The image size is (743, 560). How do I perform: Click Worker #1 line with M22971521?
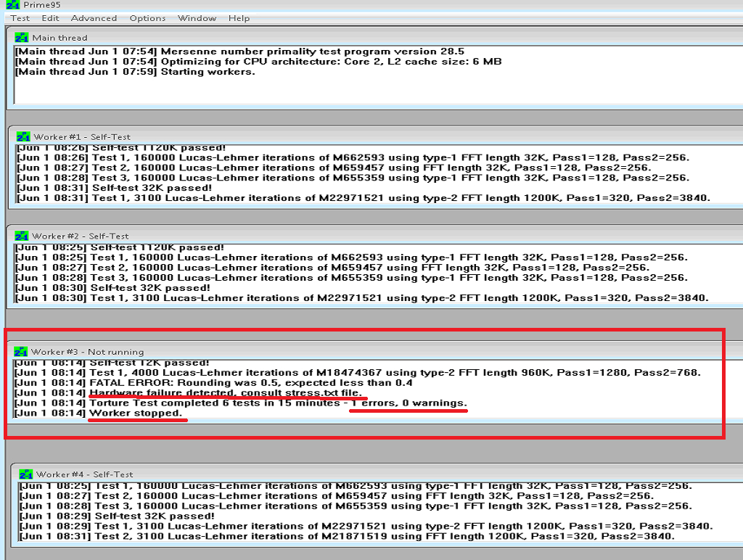click(364, 197)
